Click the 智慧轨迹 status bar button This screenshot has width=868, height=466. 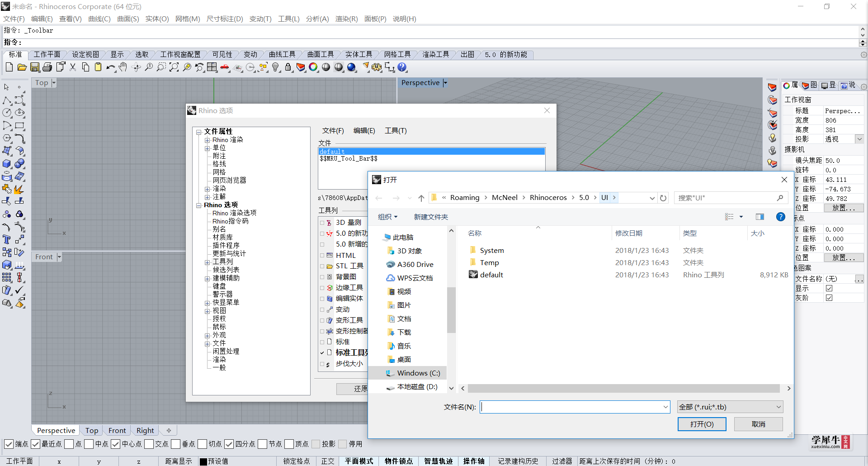438,461
